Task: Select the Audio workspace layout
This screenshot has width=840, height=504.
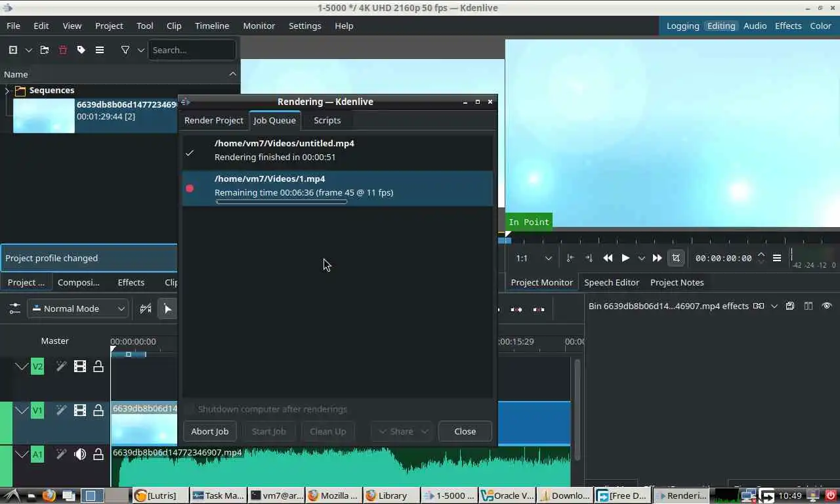Action: click(x=755, y=26)
